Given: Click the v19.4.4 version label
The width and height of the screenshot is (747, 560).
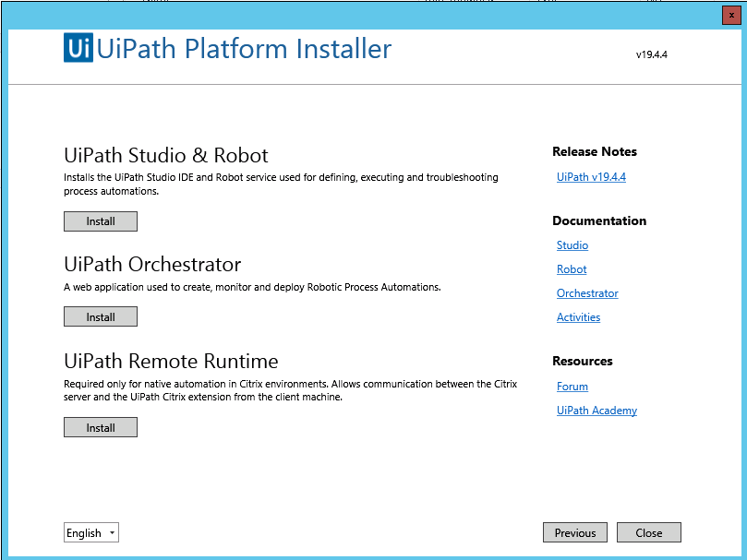Looking at the screenshot, I should pos(651,54).
